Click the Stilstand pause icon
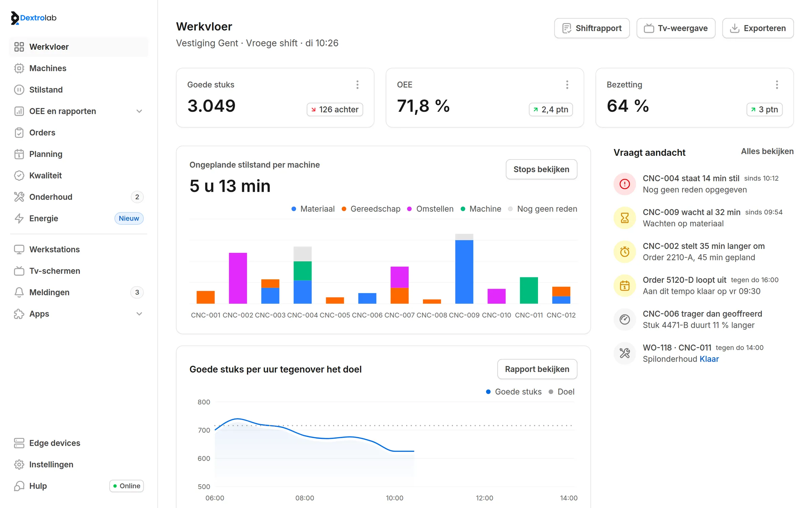This screenshot has width=812, height=508. tap(19, 90)
